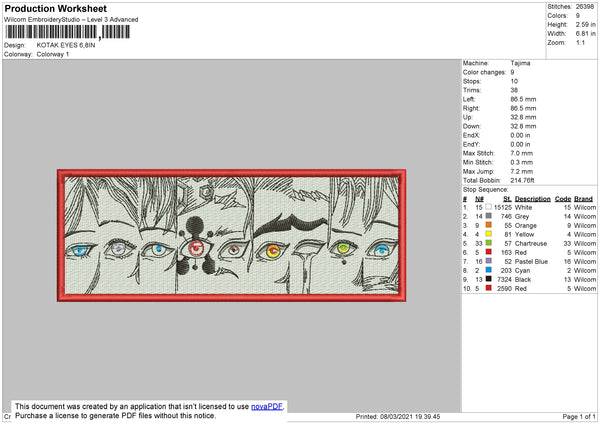Click the red swatch in row 10
The width and height of the screenshot is (600, 424).
coord(488,288)
